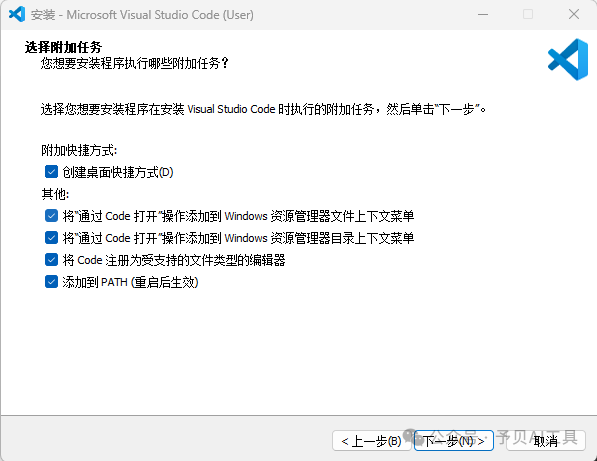Click the large VS Code logo

point(568,59)
